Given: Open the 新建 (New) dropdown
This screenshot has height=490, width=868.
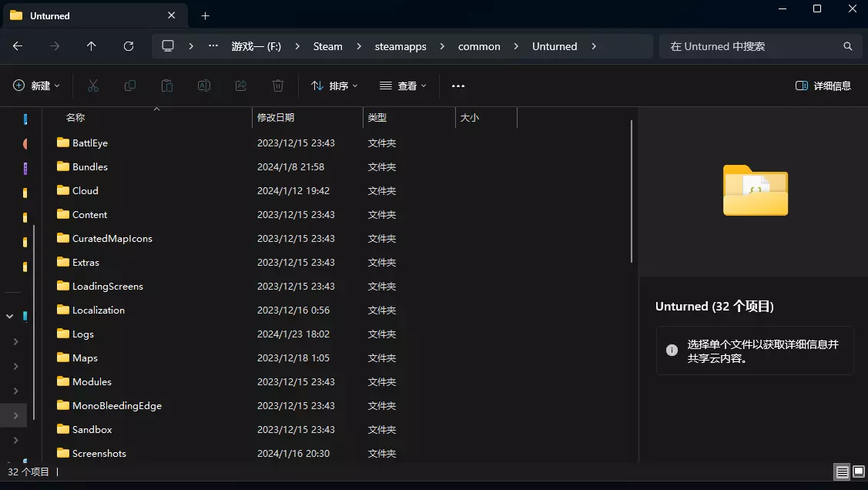Looking at the screenshot, I should (36, 86).
